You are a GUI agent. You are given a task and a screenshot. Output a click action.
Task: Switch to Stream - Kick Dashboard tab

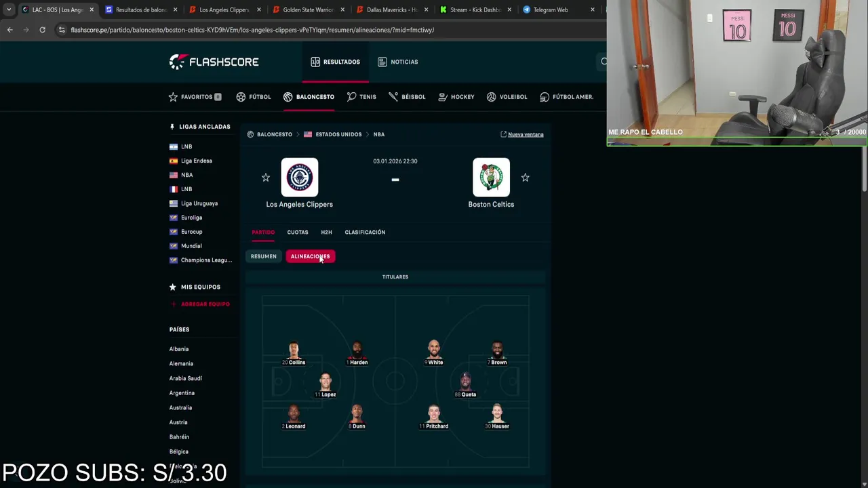[475, 10]
